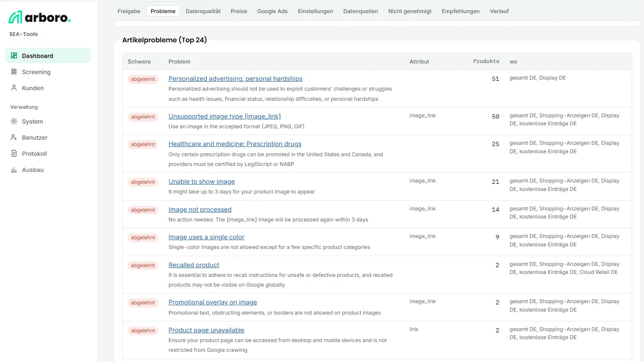The width and height of the screenshot is (644, 362).
Task: Click the wo column header
Action: (513, 61)
